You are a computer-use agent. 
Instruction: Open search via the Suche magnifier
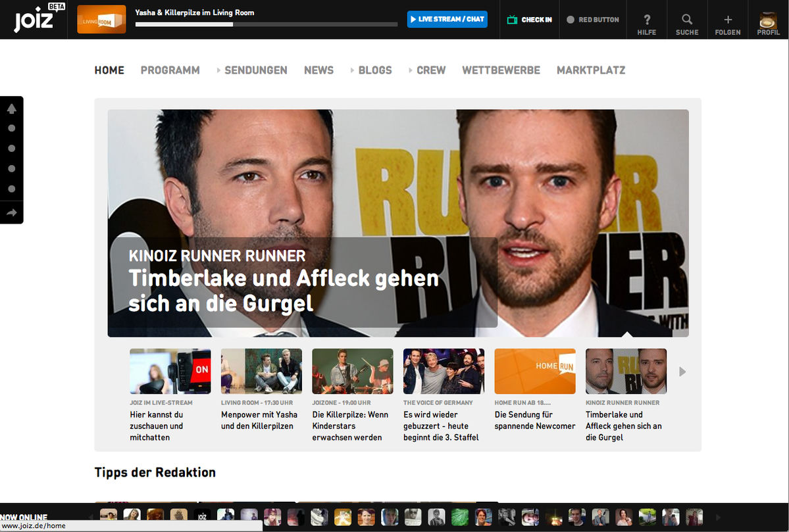pos(686,20)
